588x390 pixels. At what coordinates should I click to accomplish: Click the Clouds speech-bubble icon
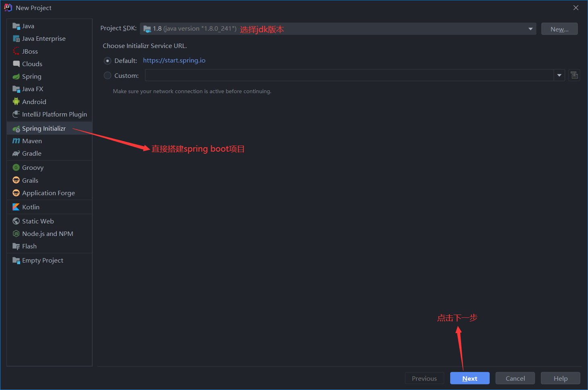click(16, 64)
